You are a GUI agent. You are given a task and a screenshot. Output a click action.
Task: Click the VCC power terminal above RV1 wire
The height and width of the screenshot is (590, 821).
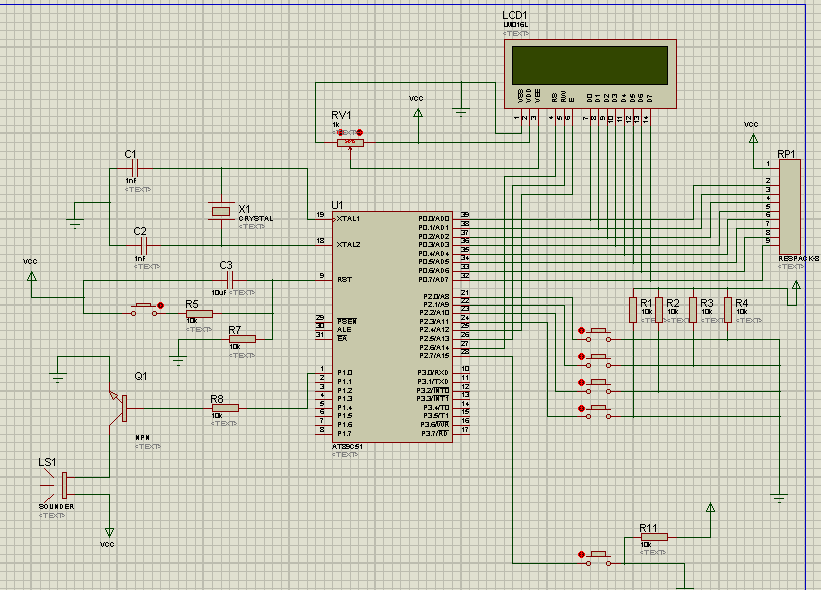pos(418,113)
